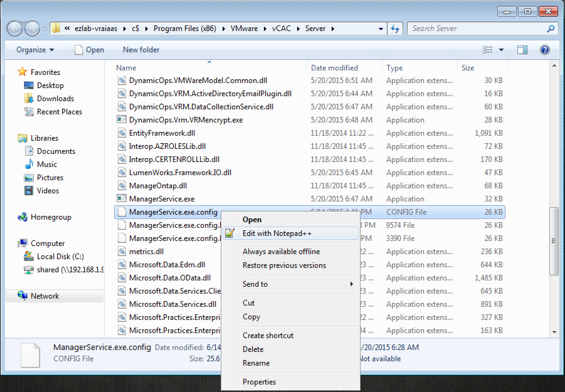Click the Videos library icon
The height and width of the screenshot is (392, 565).
coord(29,191)
